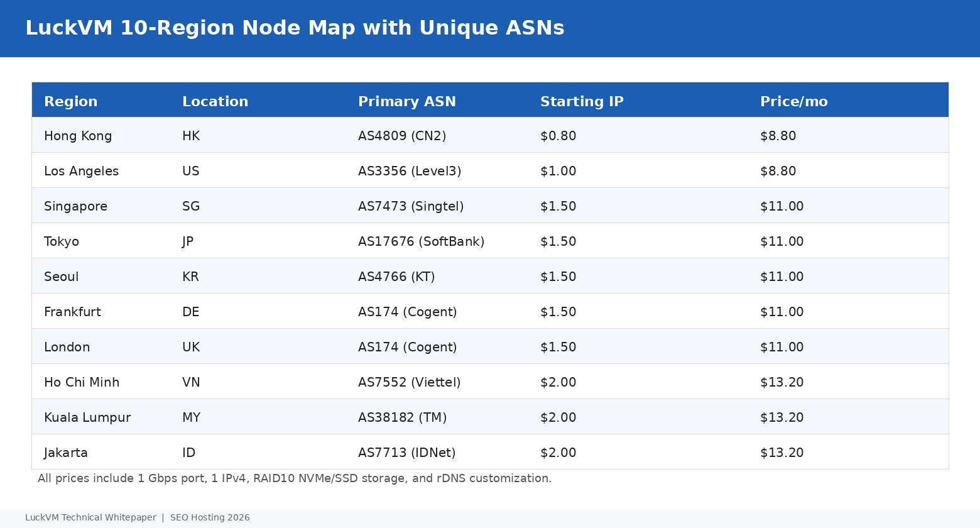Click the Seoul row's $1.50 value

click(558, 277)
